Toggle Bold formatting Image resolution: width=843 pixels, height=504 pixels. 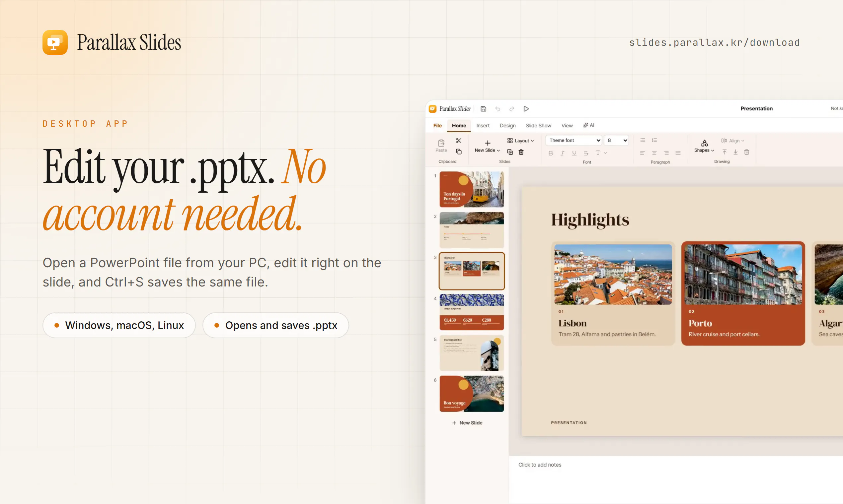point(550,153)
